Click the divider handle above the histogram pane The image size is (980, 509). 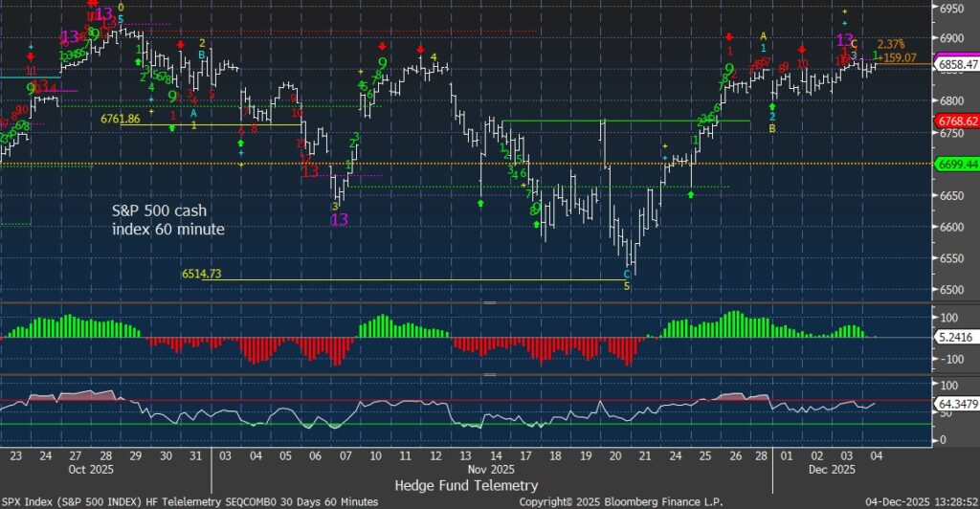click(489, 302)
